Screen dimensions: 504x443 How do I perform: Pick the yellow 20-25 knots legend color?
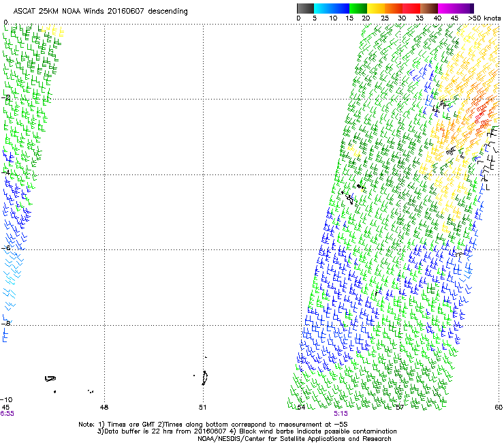376,8
